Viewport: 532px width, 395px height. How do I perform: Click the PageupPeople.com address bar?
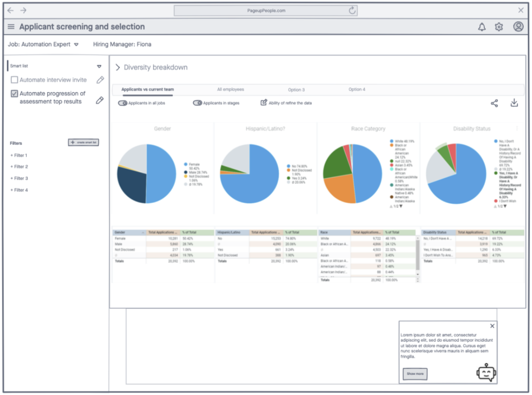266,11
